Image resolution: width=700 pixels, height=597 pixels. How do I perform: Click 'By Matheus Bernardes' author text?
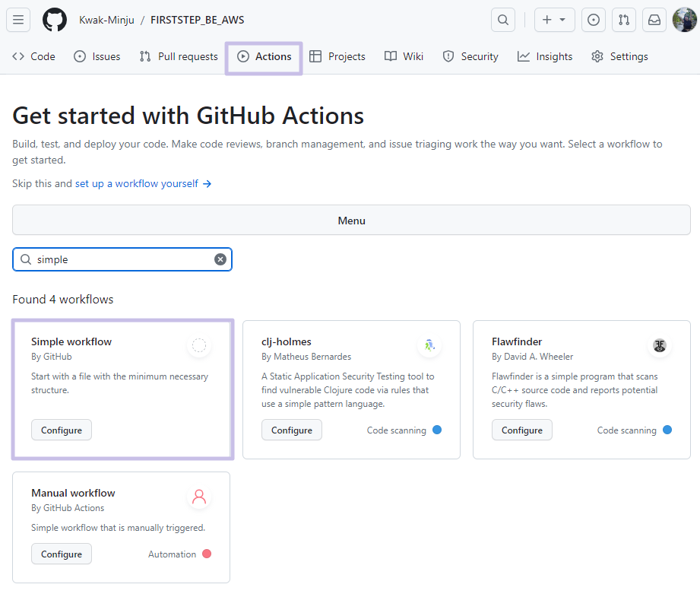(306, 357)
